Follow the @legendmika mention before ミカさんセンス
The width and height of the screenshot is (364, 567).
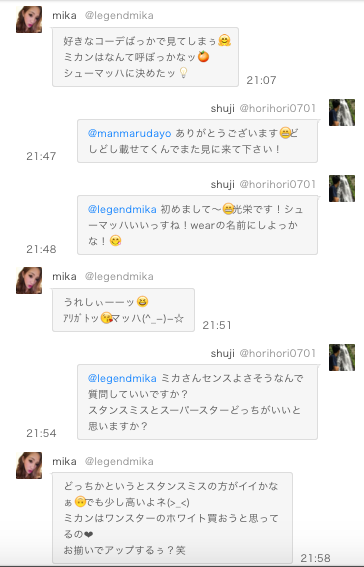point(122,379)
